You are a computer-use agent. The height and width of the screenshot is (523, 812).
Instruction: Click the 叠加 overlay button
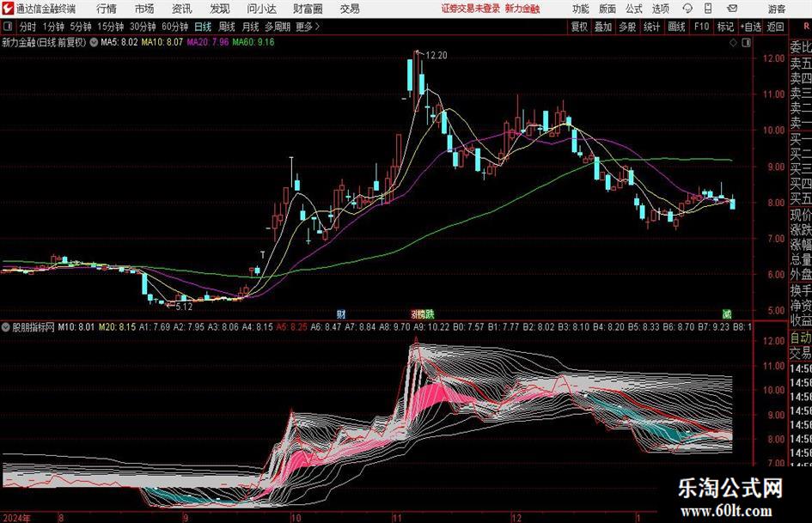[603, 27]
